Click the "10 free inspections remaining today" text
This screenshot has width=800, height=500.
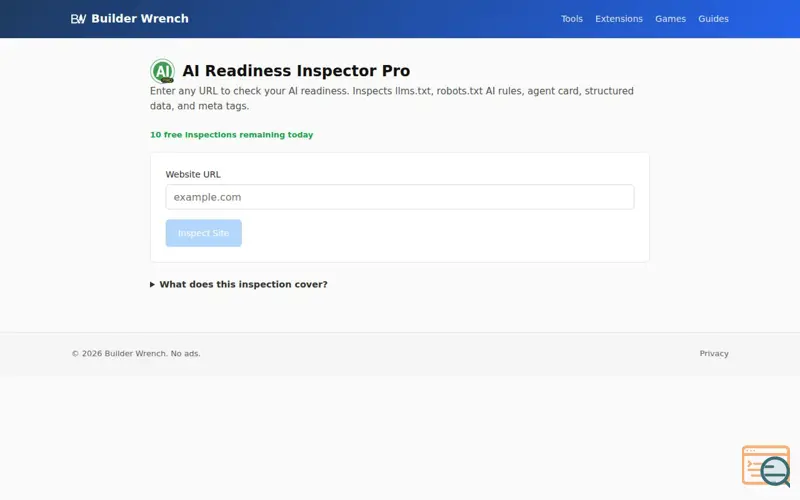[x=232, y=135]
